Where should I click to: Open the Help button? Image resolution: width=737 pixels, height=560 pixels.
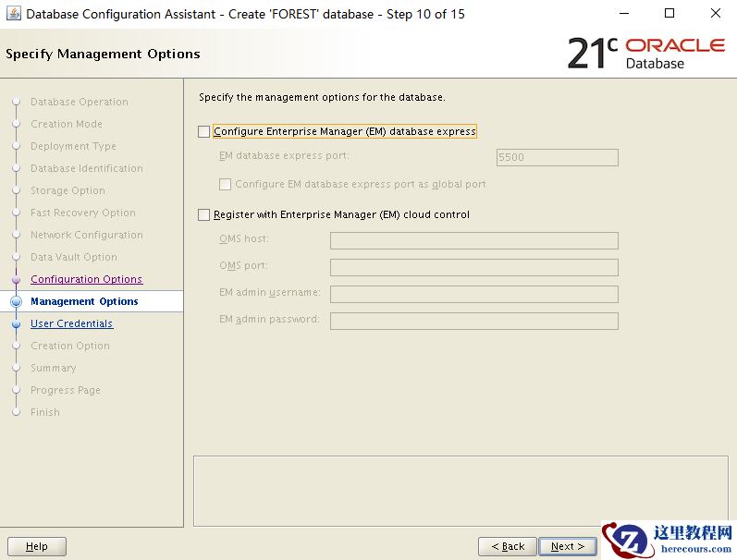37,546
